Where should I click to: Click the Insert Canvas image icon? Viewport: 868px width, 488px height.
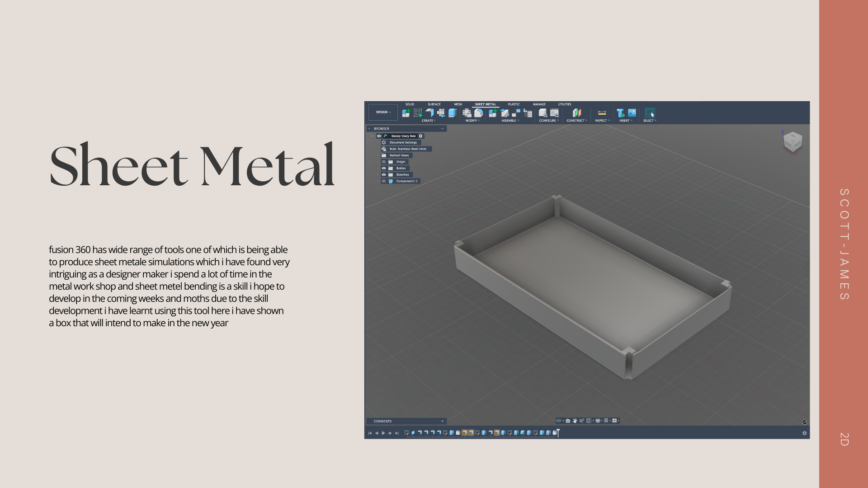click(632, 113)
